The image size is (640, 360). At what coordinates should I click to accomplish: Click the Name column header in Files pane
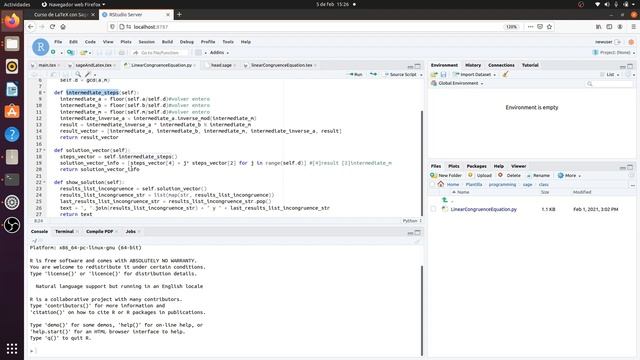click(x=463, y=192)
